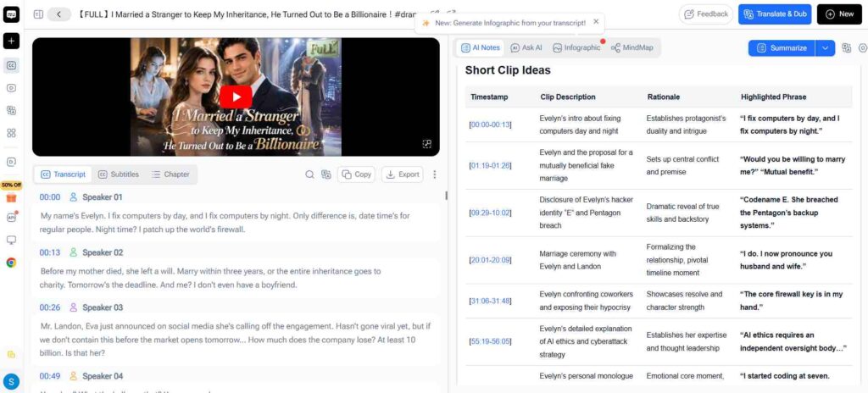This screenshot has width=868, height=393.
Task: Jump to transcript timestamp 00:13
Action: click(50, 252)
